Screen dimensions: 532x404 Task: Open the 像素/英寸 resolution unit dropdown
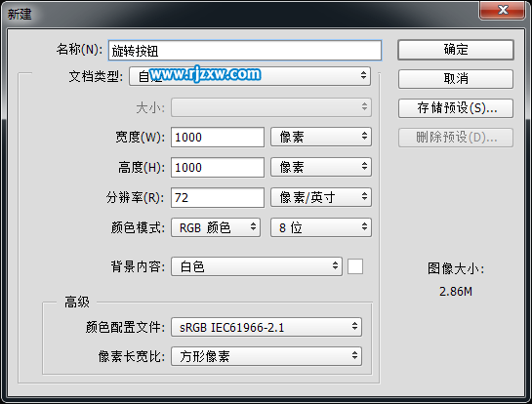[x=321, y=197]
